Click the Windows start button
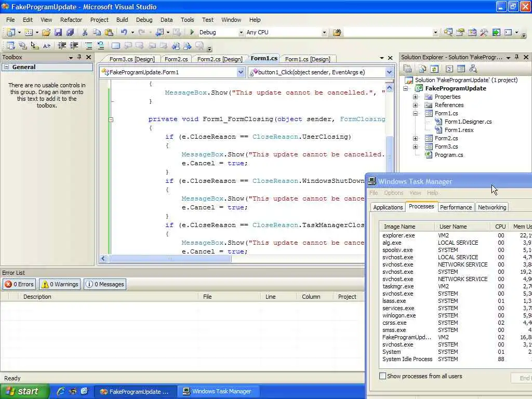Screen dimensions: 532x399 coord(24,391)
